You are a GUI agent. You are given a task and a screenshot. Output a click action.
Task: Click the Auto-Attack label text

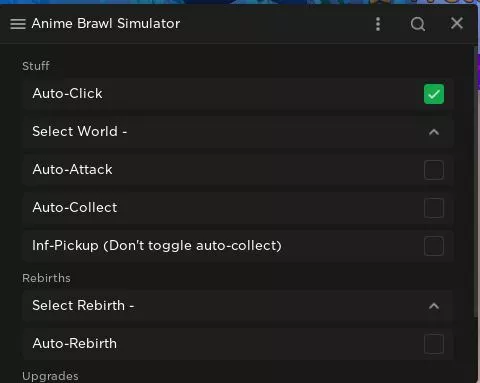coord(72,169)
